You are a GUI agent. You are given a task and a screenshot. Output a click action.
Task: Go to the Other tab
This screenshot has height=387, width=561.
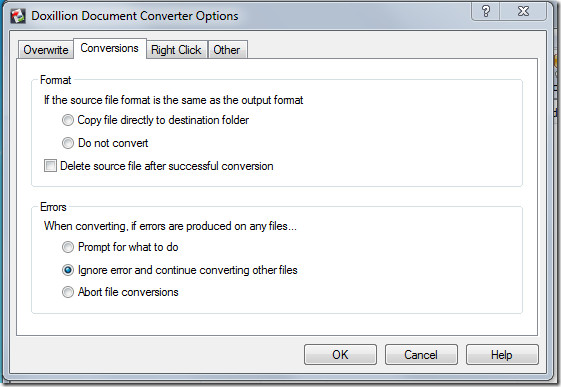point(227,50)
